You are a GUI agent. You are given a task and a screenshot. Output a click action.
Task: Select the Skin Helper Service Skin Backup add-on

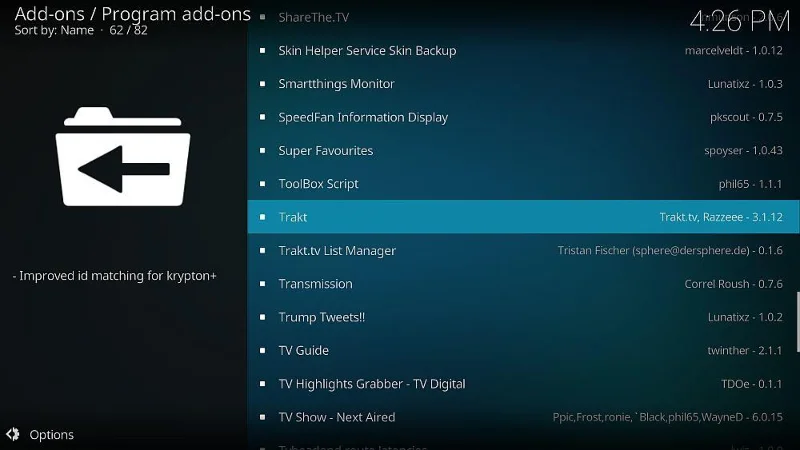point(523,51)
